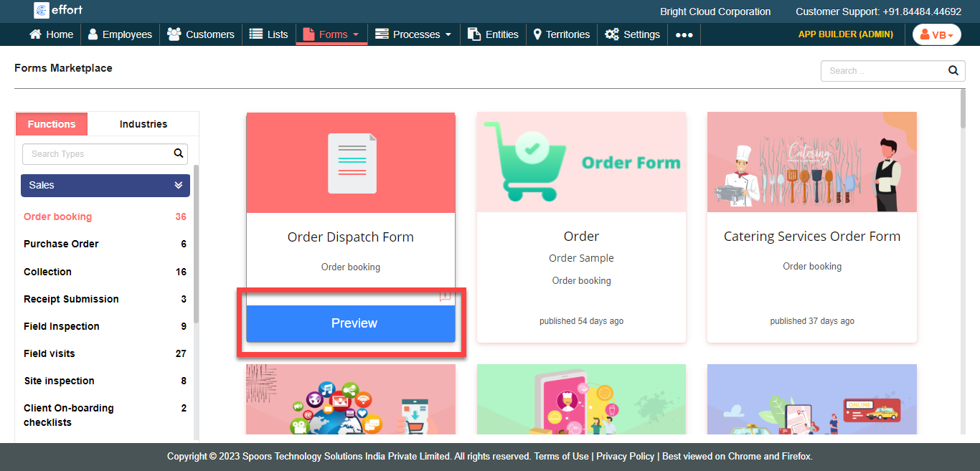
Task: Click the Search Types input field
Action: 97,153
